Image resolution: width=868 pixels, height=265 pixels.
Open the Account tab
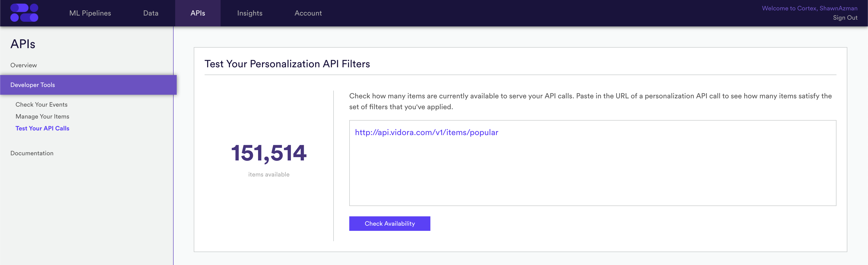(x=308, y=13)
